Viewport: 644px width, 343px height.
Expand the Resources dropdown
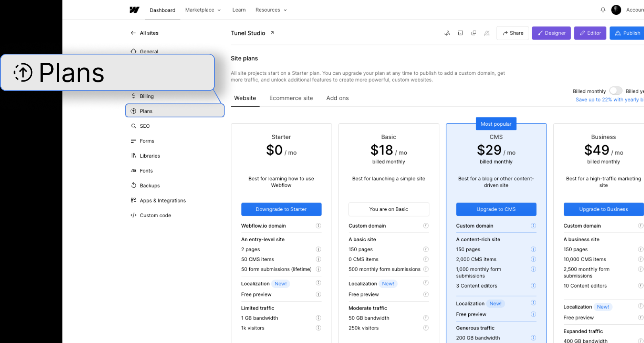coord(271,10)
